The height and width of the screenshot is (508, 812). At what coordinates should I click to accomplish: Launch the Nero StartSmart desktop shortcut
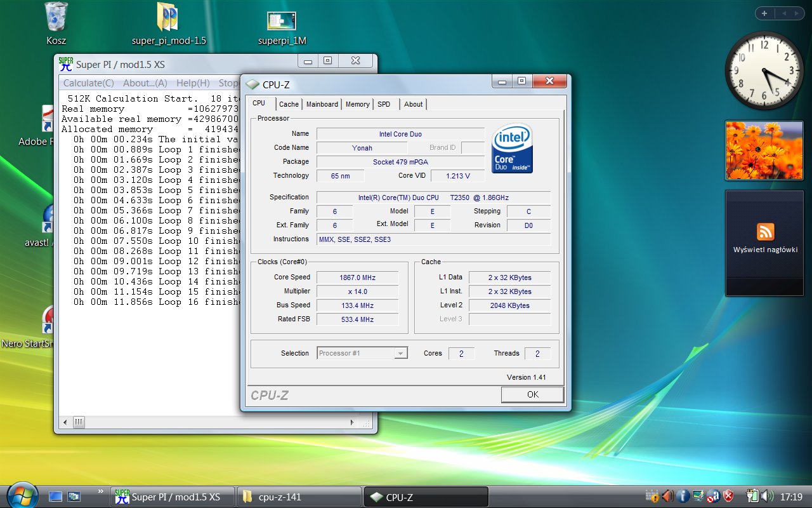[x=48, y=321]
